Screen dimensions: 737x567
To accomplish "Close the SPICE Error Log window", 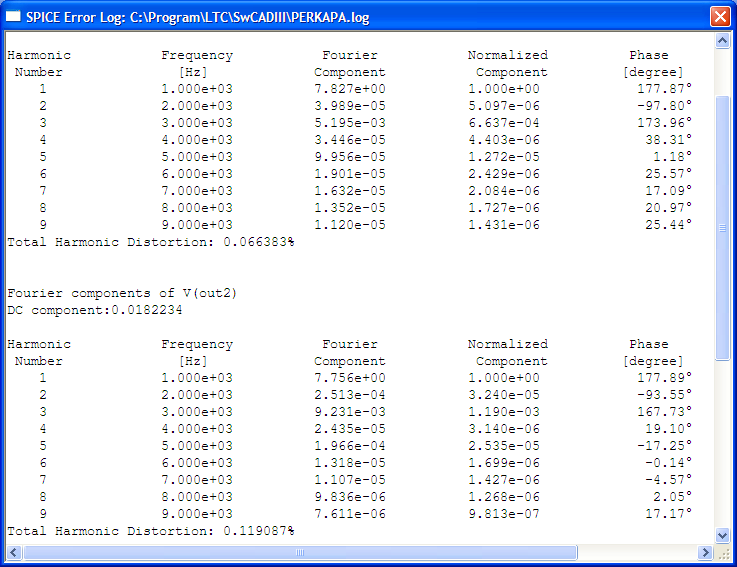I will (x=720, y=16).
